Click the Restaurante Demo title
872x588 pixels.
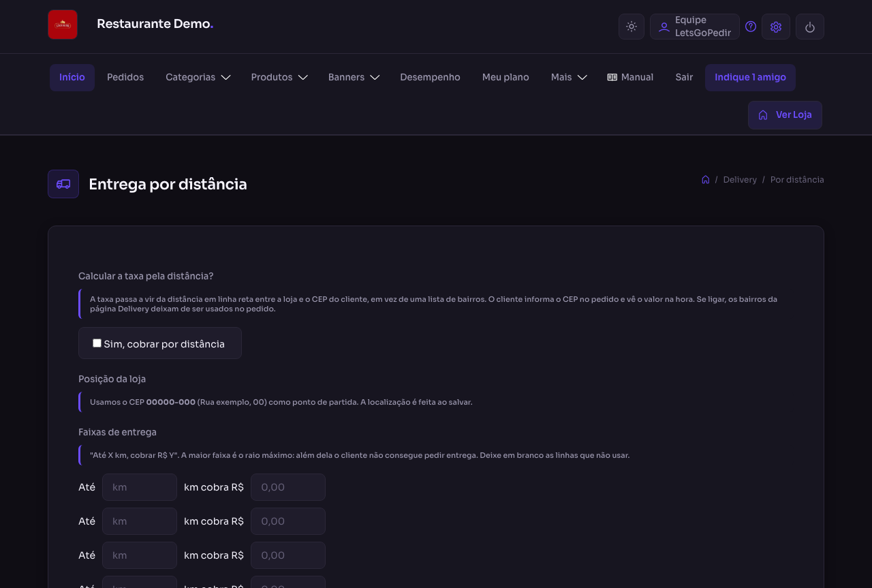(x=155, y=24)
